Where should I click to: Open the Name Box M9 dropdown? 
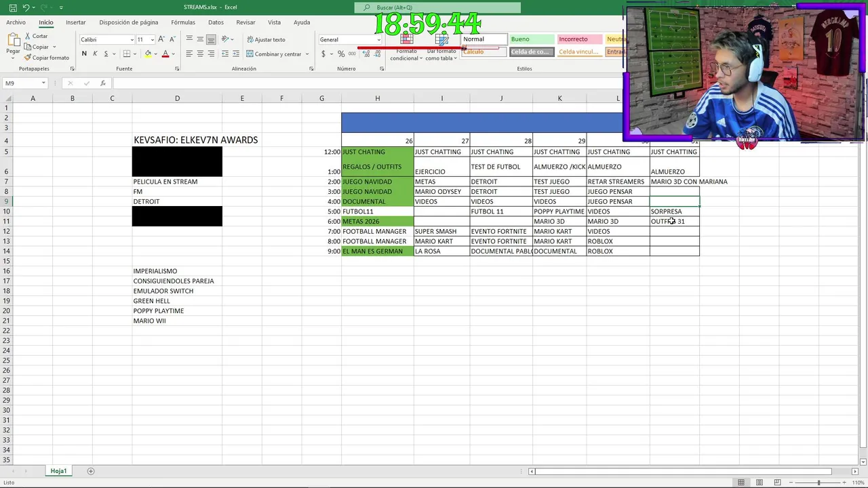tap(43, 83)
